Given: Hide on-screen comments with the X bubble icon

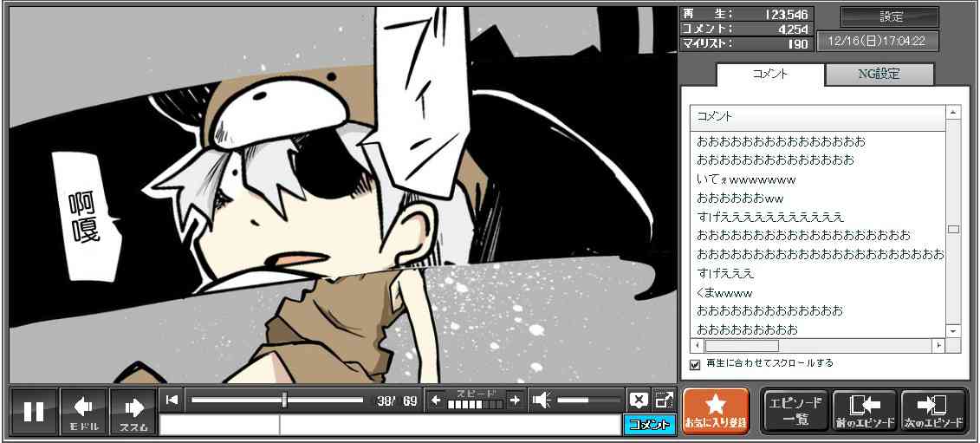Looking at the screenshot, I should (x=639, y=400).
